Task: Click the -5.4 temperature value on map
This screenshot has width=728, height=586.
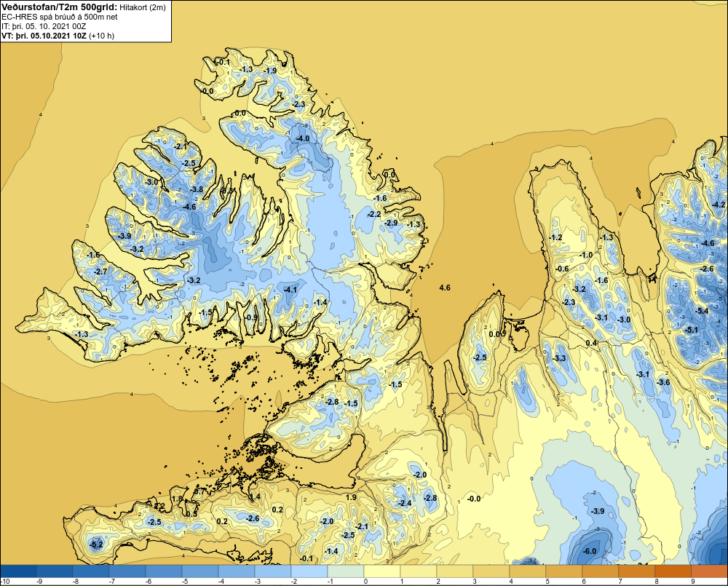Action: (x=702, y=311)
